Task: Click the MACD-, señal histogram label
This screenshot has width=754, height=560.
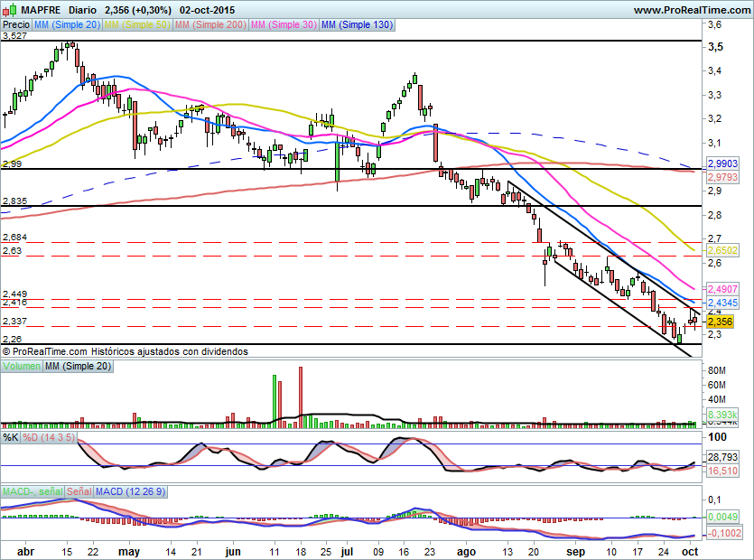Action: [x=33, y=491]
